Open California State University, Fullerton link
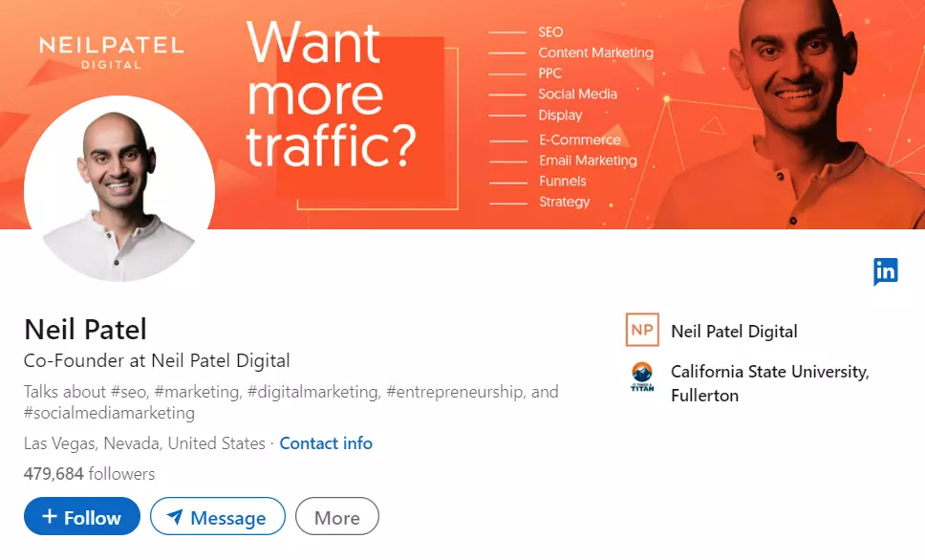This screenshot has height=560, width=925. pyautogui.click(x=769, y=383)
